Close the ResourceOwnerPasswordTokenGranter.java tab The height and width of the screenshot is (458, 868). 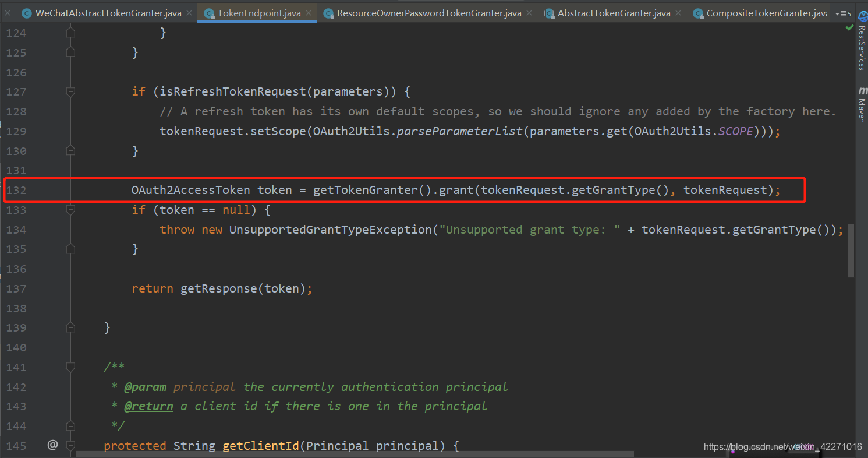[x=529, y=13]
